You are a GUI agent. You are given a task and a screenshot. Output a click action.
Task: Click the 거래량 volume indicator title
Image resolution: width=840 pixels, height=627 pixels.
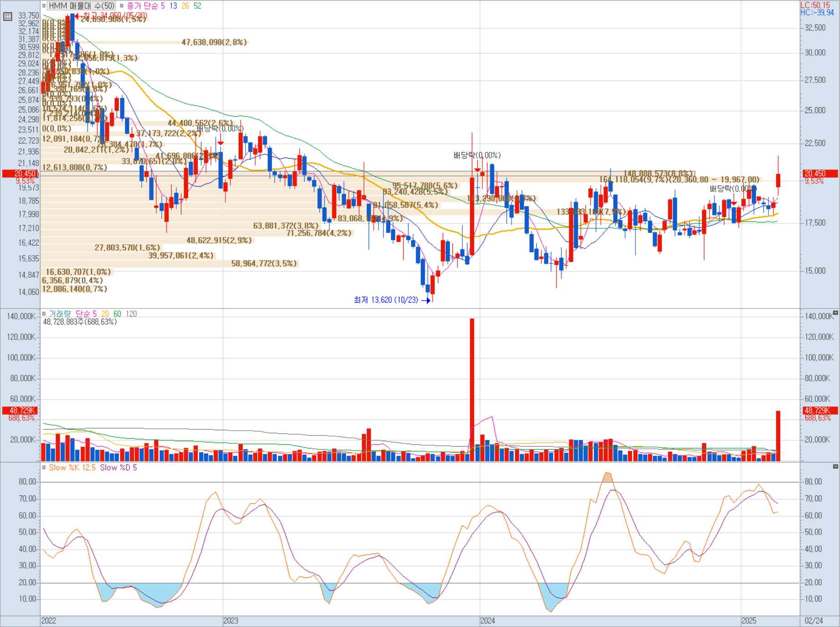tap(60, 313)
